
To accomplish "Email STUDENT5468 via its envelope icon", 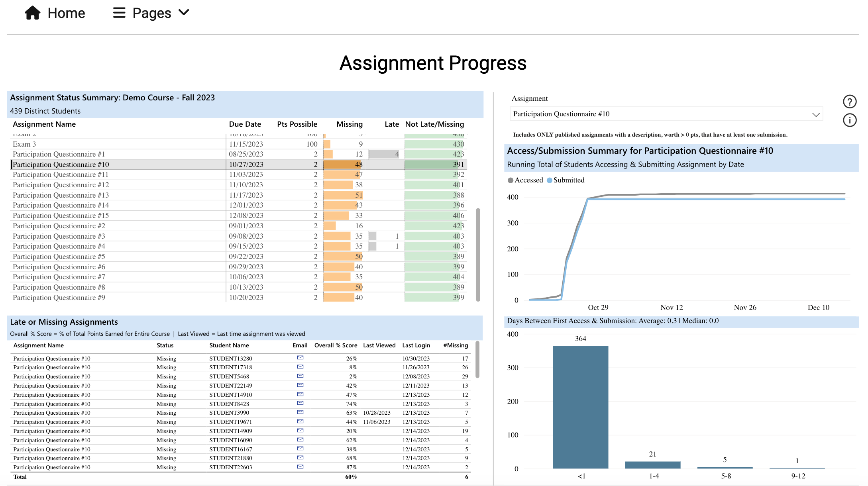I will point(300,375).
